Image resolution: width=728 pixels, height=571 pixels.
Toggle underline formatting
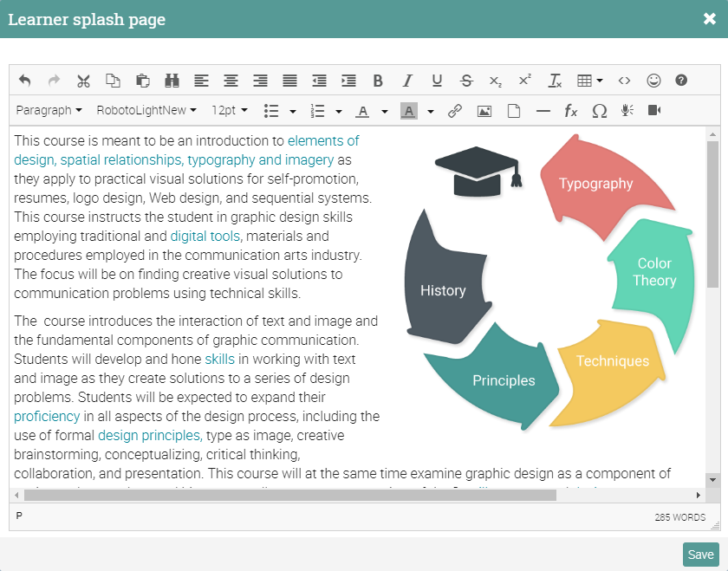click(437, 81)
